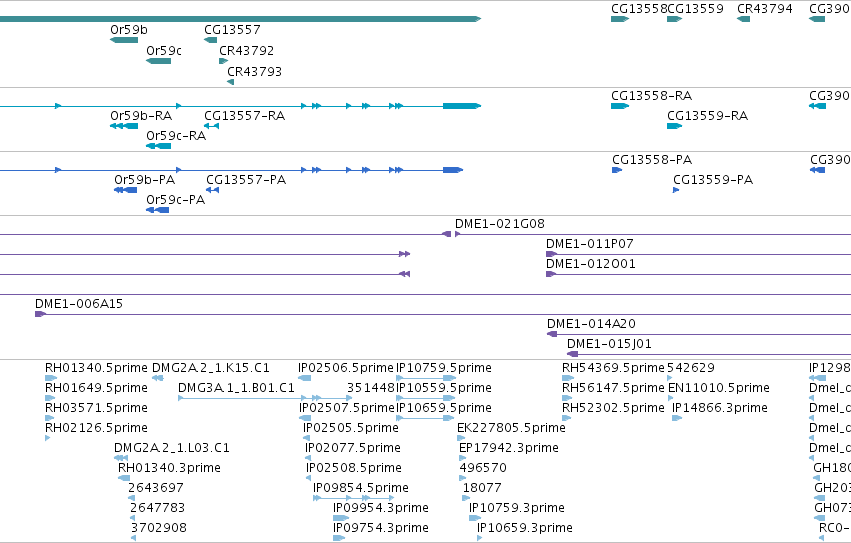Click the RH52302.5prime label
The height and width of the screenshot is (543, 851).
[613, 408]
